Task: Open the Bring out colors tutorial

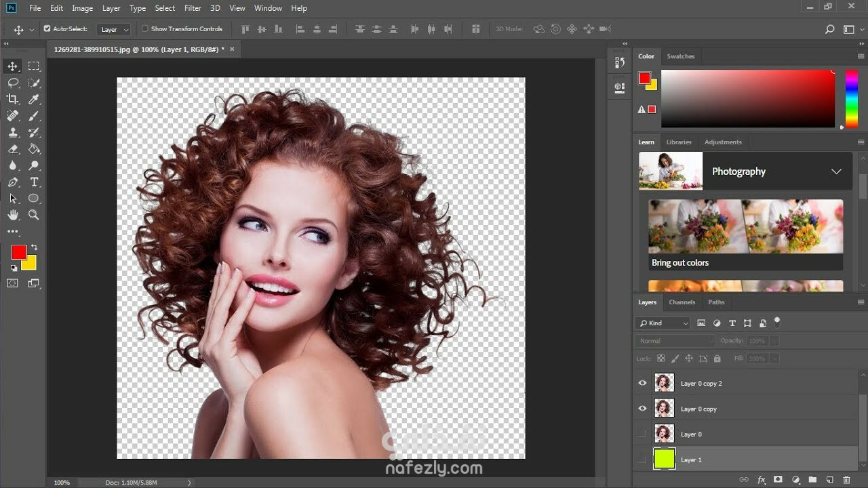Action: click(x=745, y=235)
